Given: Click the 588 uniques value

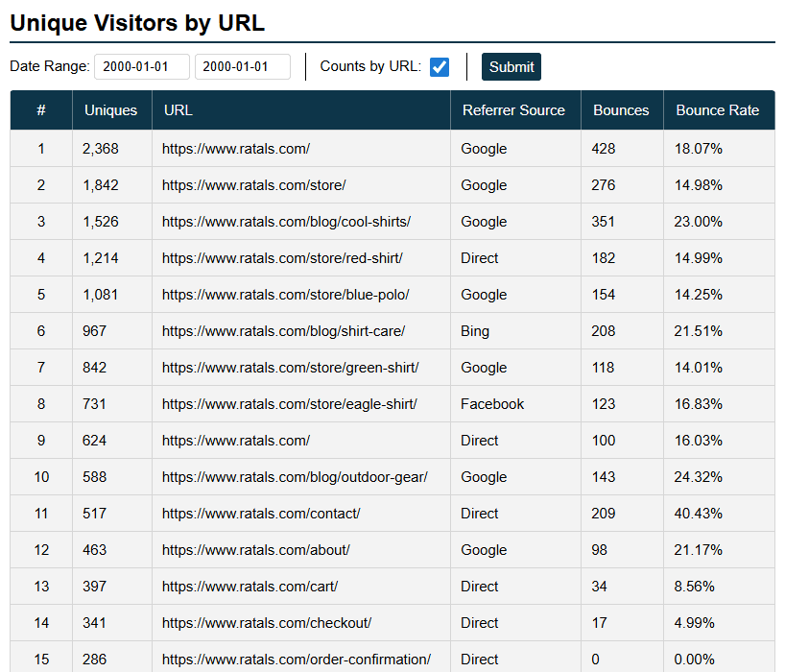Looking at the screenshot, I should tap(95, 477).
